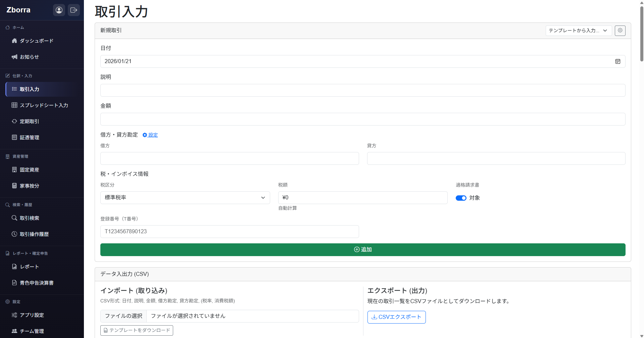This screenshot has width=644, height=338.
Task: Click the CSVエクスポート button
Action: 396,317
